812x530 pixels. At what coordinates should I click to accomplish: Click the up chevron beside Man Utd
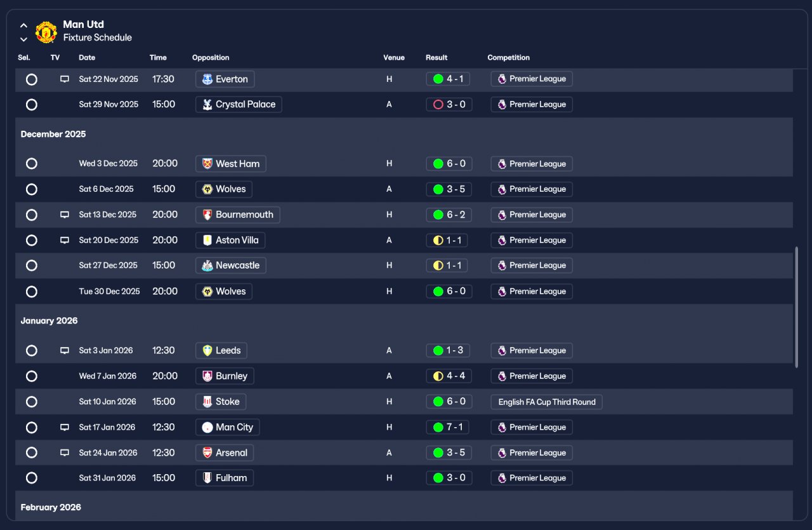pos(23,26)
